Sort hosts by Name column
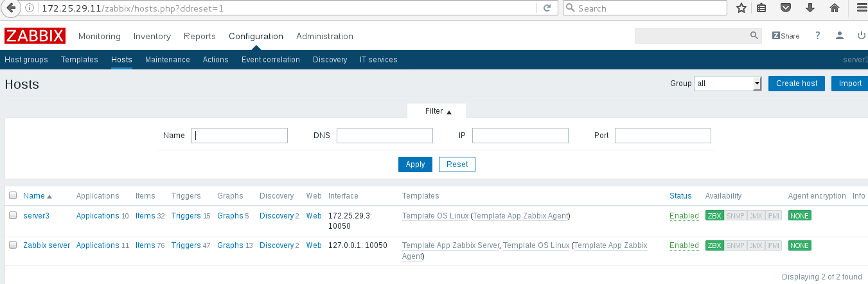Viewport: 868px width, 284px height. pos(37,196)
